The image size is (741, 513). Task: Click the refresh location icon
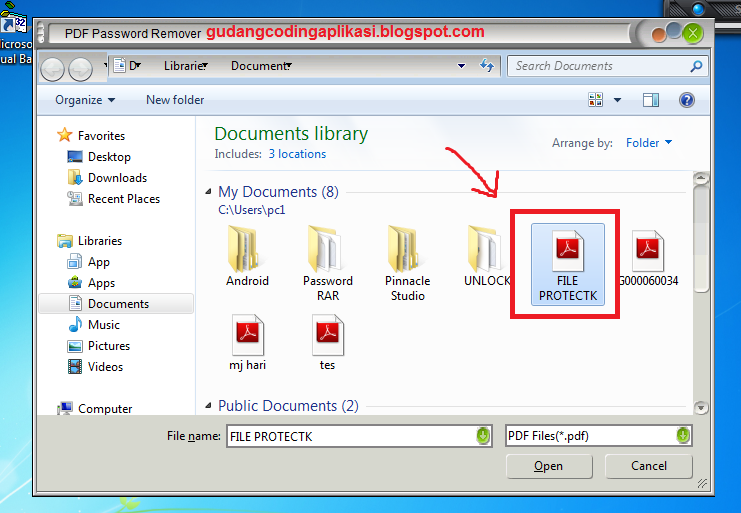pyautogui.click(x=487, y=65)
